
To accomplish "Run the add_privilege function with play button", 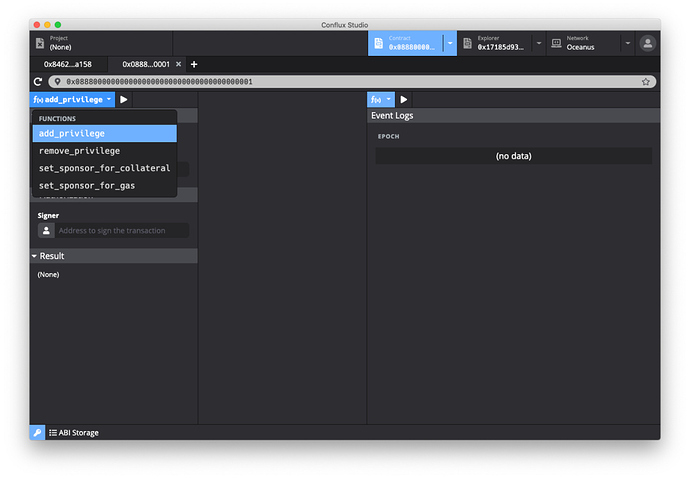I will (124, 100).
